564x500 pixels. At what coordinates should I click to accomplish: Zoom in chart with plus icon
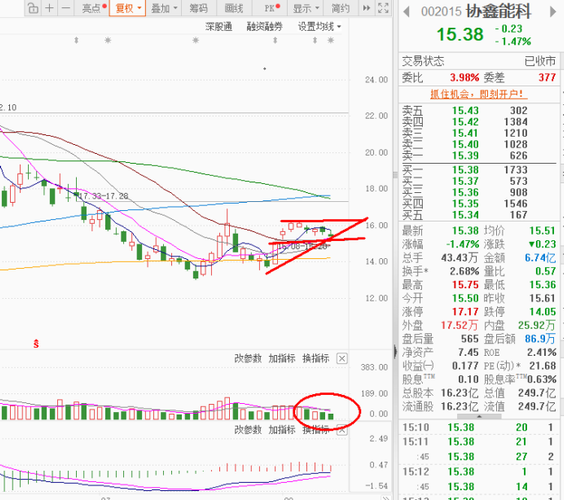(50, 8)
